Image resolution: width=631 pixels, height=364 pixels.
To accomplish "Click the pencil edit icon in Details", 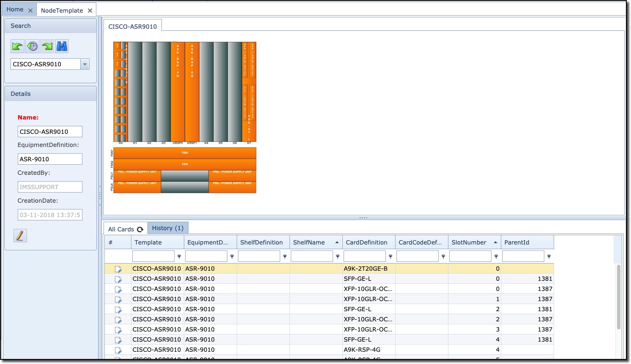I will [20, 236].
